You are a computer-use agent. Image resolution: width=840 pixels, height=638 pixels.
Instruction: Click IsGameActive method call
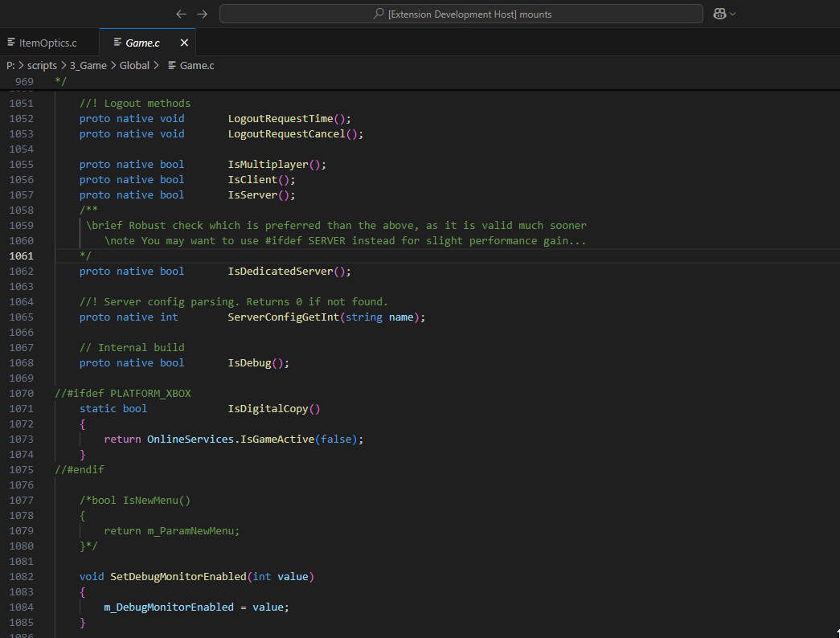(277, 440)
